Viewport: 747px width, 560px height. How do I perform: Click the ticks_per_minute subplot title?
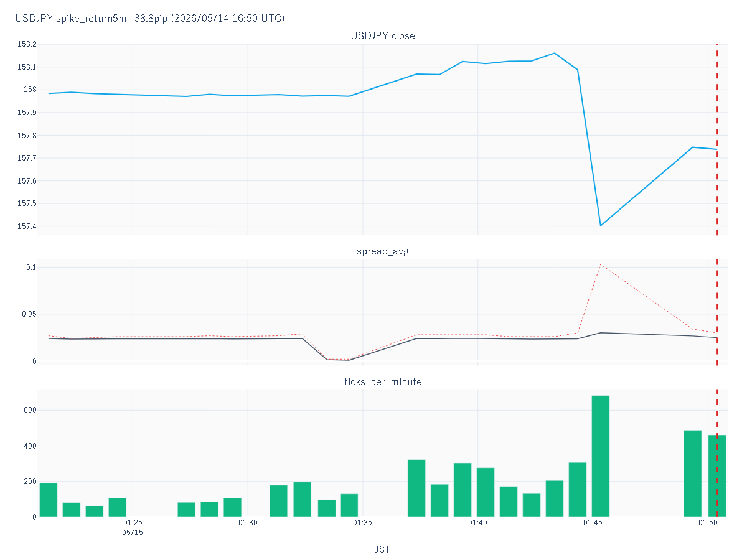click(x=383, y=382)
